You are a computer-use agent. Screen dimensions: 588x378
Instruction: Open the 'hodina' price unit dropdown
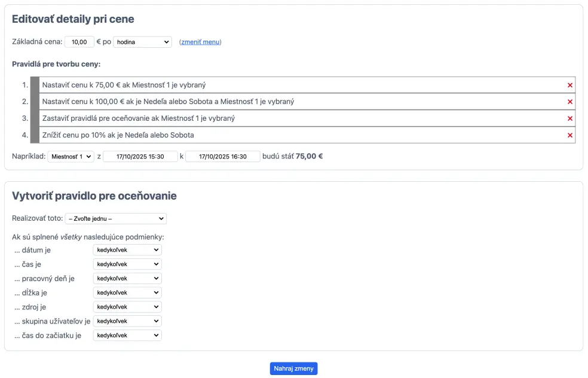tap(142, 42)
